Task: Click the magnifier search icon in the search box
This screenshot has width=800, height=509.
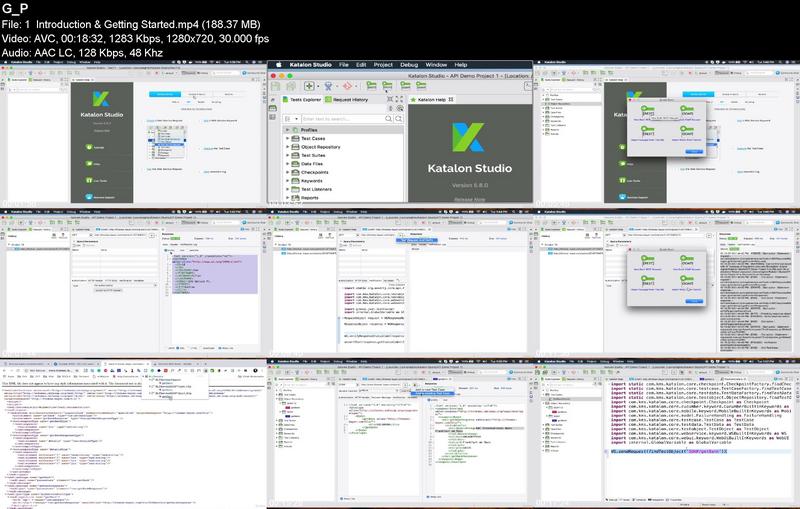Action: click(388, 119)
